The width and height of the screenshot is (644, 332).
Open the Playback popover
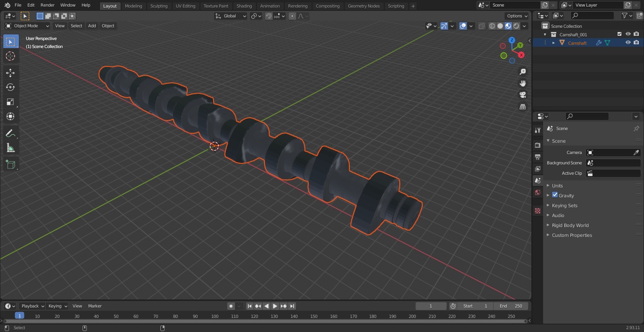click(x=32, y=306)
